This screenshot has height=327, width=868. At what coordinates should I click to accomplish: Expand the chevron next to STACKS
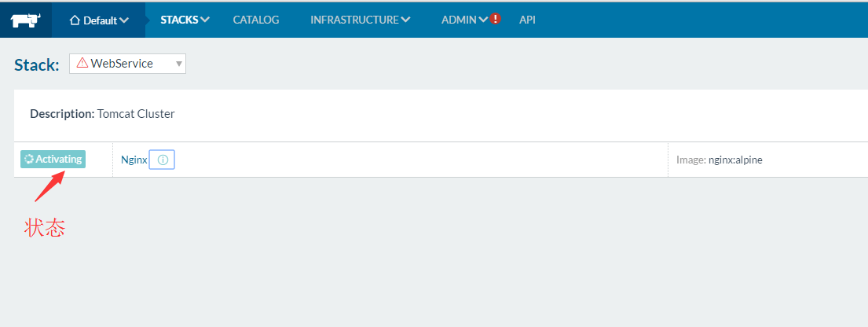point(205,20)
